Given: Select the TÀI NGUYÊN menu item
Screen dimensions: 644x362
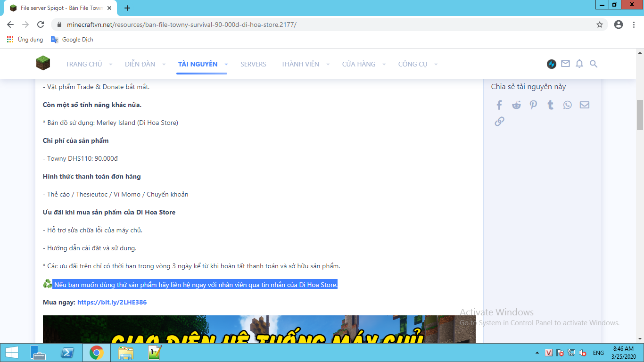Looking at the screenshot, I should point(198,64).
